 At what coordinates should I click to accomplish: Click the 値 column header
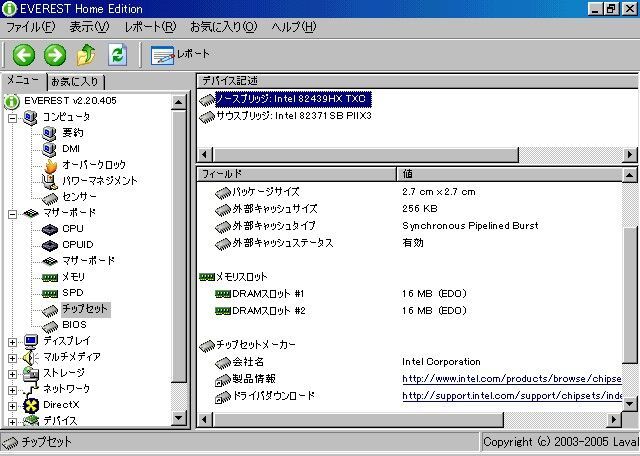coord(509,174)
